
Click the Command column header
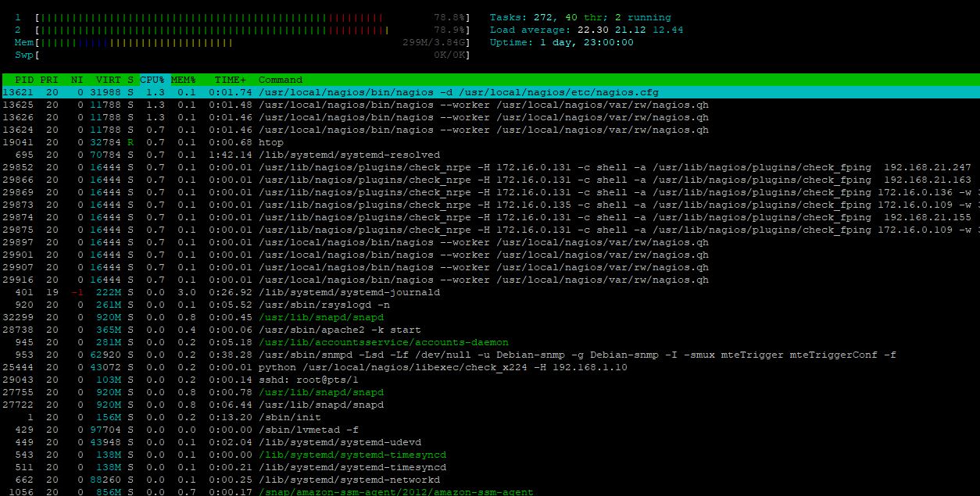pos(280,80)
